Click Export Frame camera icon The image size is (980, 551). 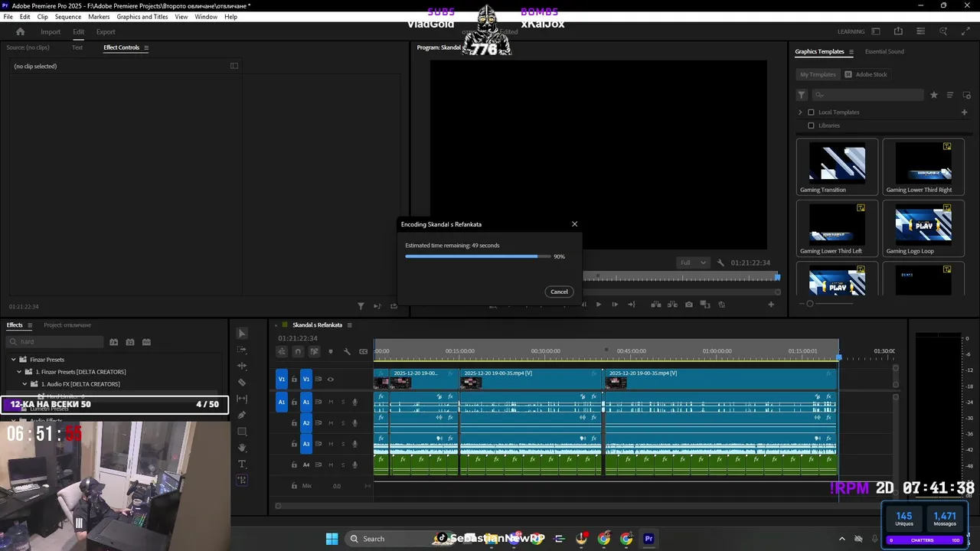coord(689,305)
